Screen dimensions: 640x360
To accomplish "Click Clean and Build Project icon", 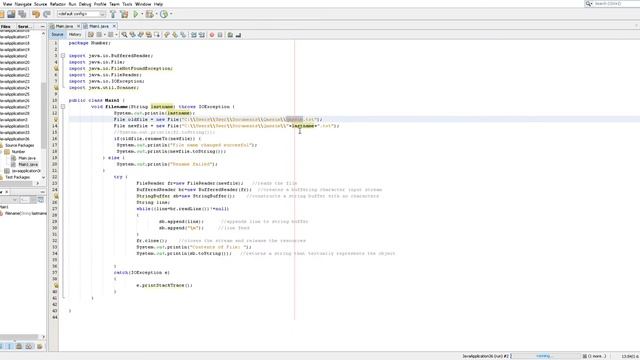I will pyautogui.click(x=124, y=14).
